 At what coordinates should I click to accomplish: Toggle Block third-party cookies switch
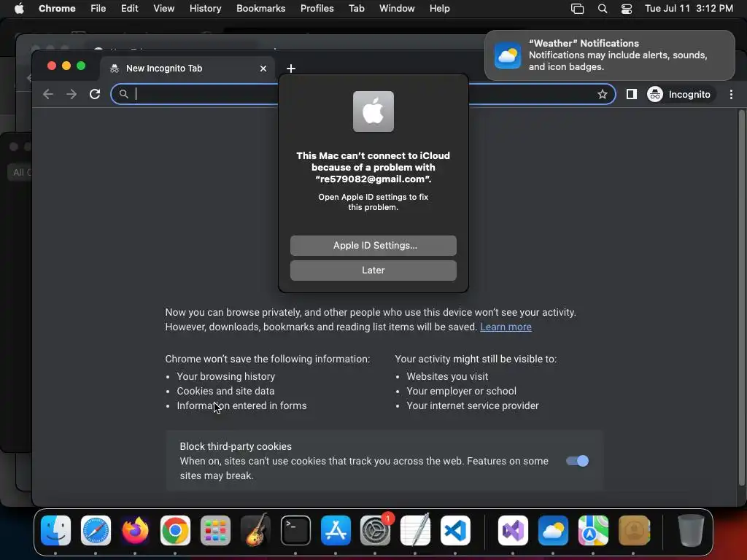coord(578,461)
